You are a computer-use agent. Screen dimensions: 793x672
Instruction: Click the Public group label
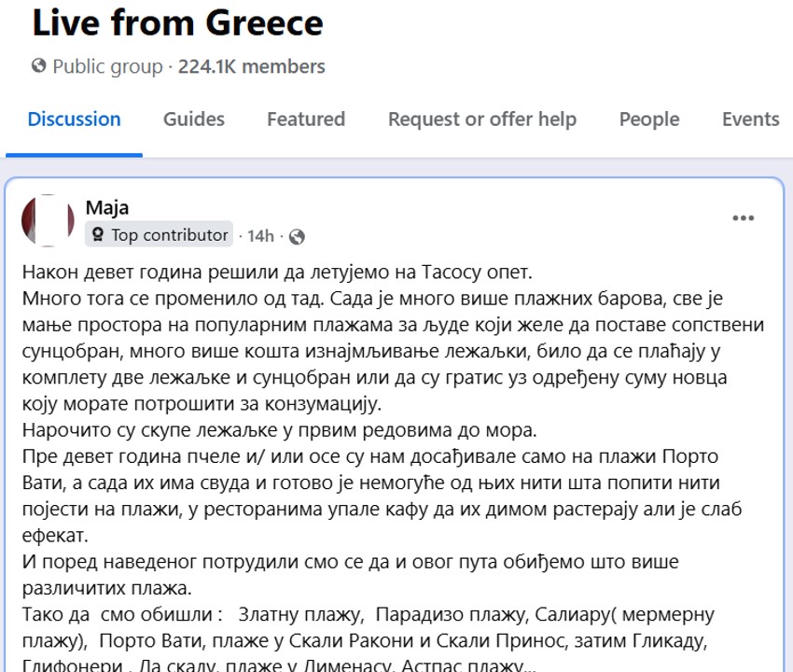pos(106,66)
